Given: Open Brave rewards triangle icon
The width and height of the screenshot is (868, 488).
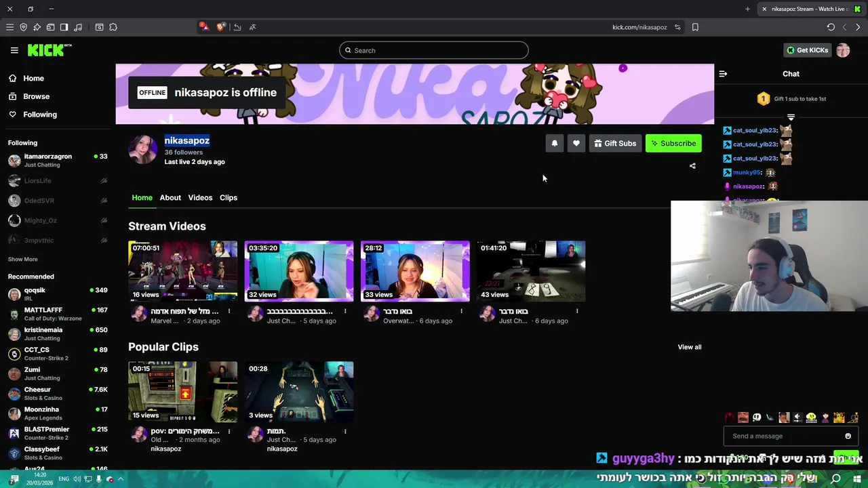Looking at the screenshot, I should tap(203, 27).
